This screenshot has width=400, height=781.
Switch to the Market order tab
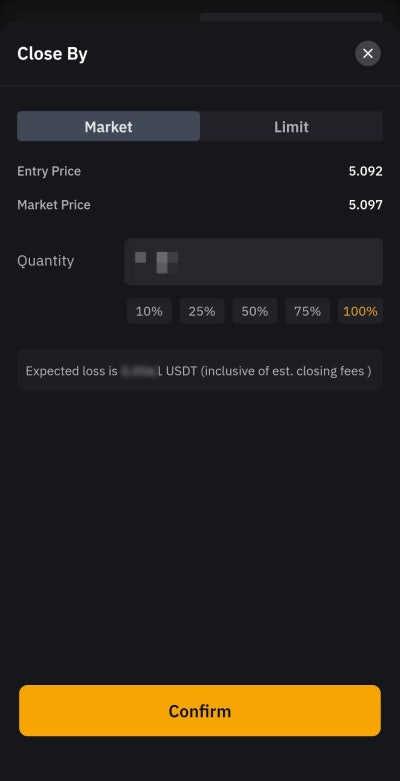tap(109, 127)
